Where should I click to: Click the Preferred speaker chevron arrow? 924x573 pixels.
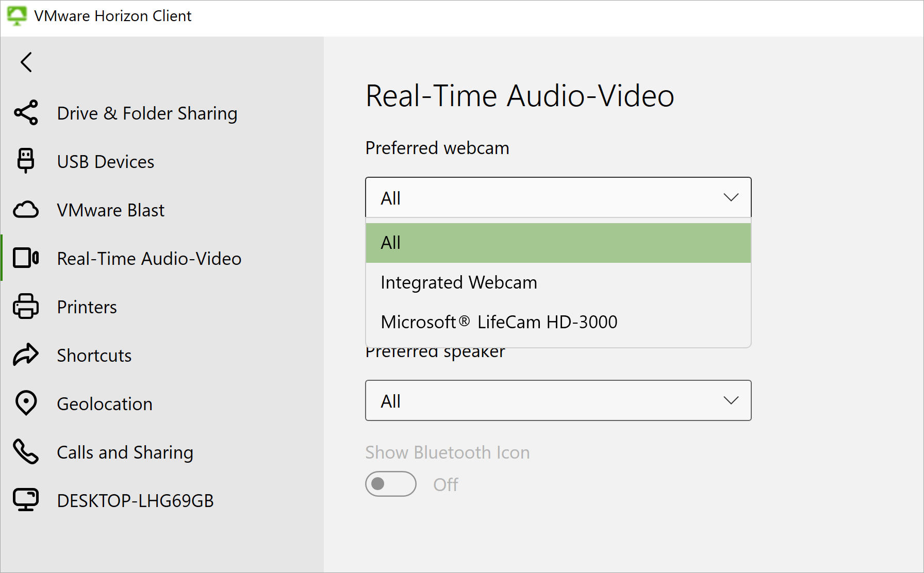(731, 400)
